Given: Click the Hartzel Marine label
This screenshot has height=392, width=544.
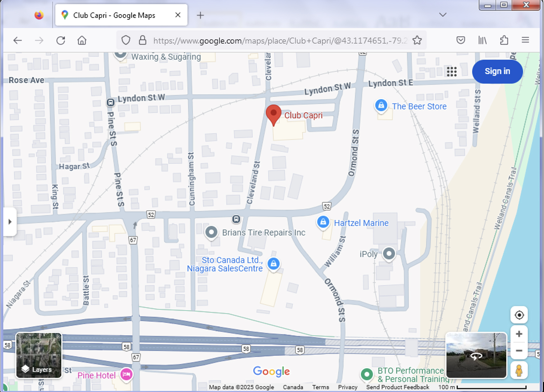Looking at the screenshot, I should point(361,223).
